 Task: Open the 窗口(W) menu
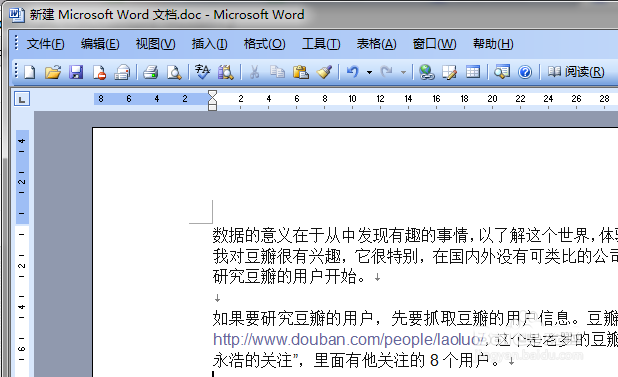434,44
